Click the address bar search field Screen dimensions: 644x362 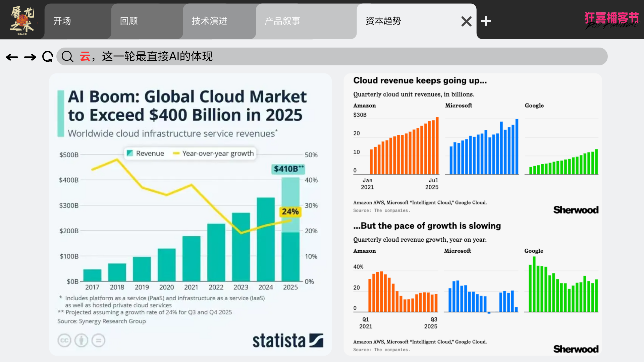[335, 56]
